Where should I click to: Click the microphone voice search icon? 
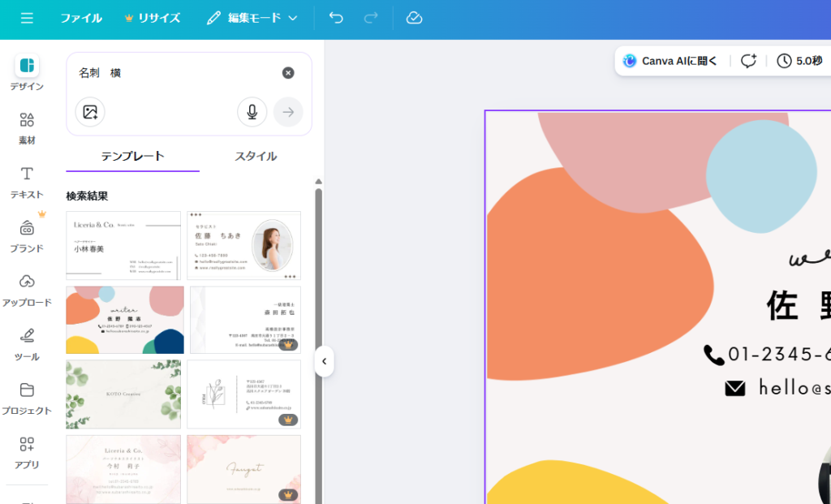[x=252, y=112]
